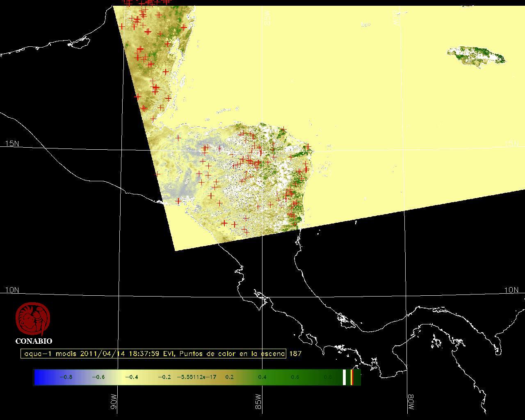Click the hot spot count 187
This screenshot has height=420, width=525.
click(295, 354)
